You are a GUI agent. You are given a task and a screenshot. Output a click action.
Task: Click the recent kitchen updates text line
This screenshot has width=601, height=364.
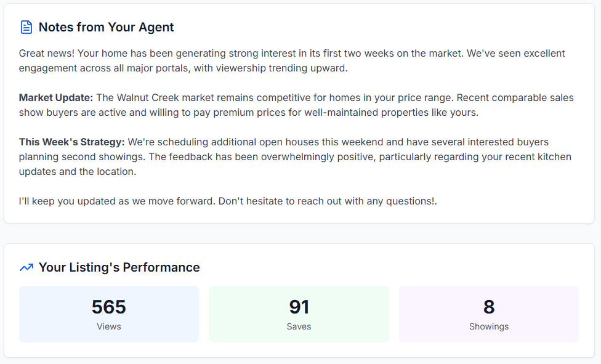295,157
